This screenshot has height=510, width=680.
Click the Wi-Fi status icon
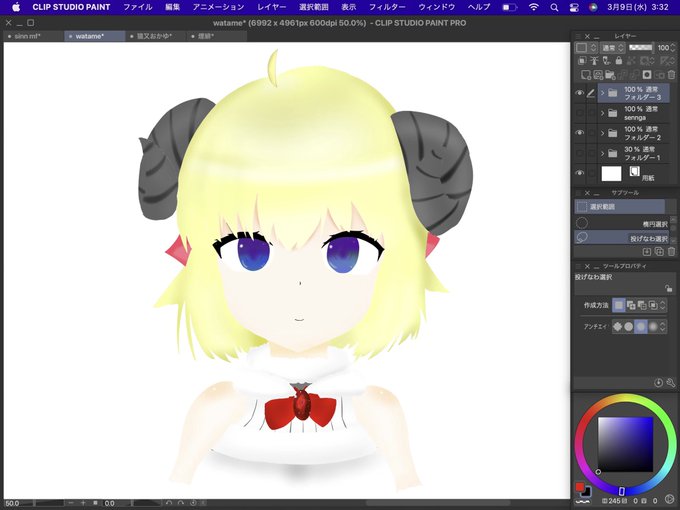pos(534,7)
